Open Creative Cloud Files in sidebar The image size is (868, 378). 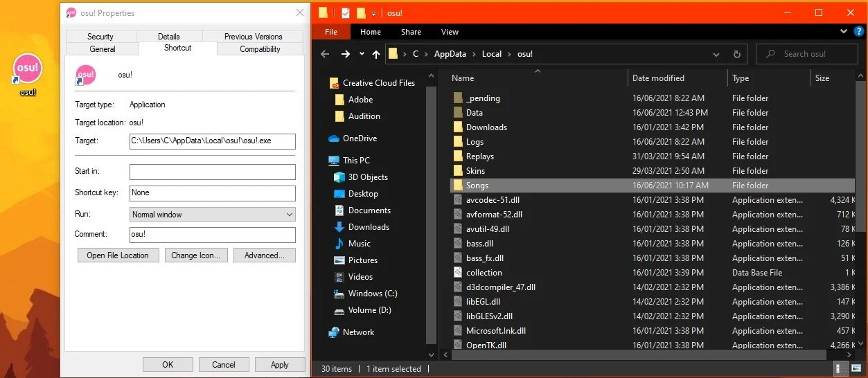pos(372,82)
